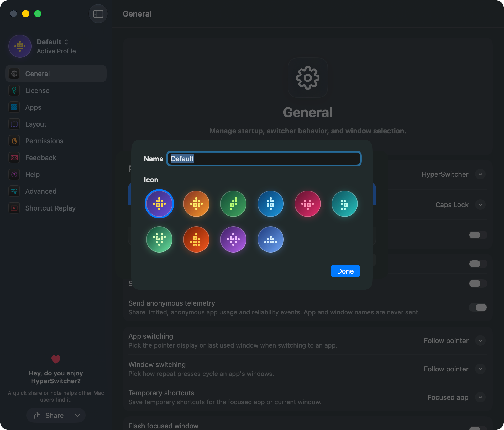Viewport: 504px width, 430px height.
Task: Click the 'Temporary shortcuts' setting title
Action: pyautogui.click(x=161, y=393)
